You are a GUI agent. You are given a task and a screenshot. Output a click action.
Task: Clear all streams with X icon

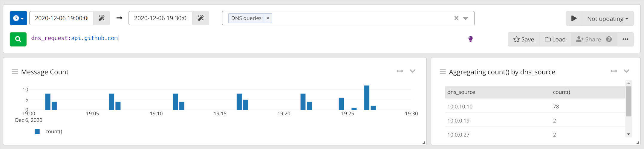[456, 18]
